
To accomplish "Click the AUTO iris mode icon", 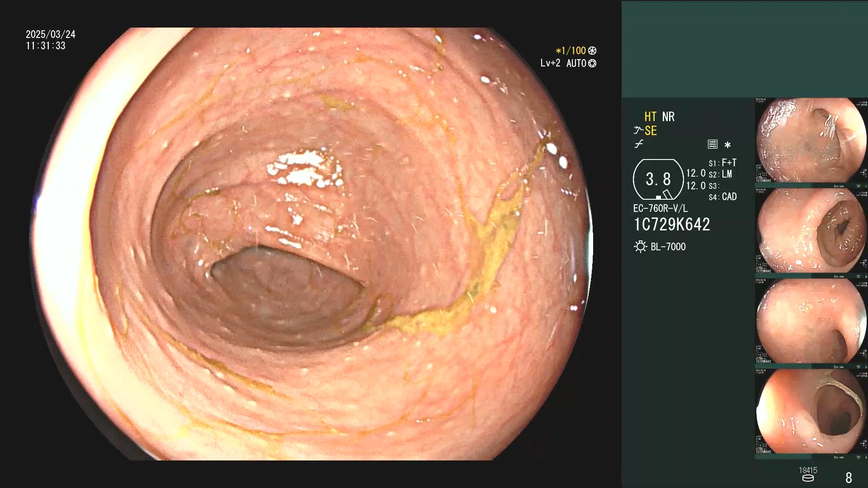I will pos(592,63).
